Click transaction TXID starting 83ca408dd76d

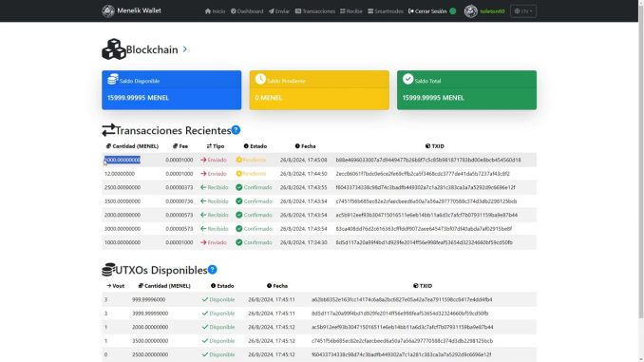pyautogui.click(x=424, y=229)
